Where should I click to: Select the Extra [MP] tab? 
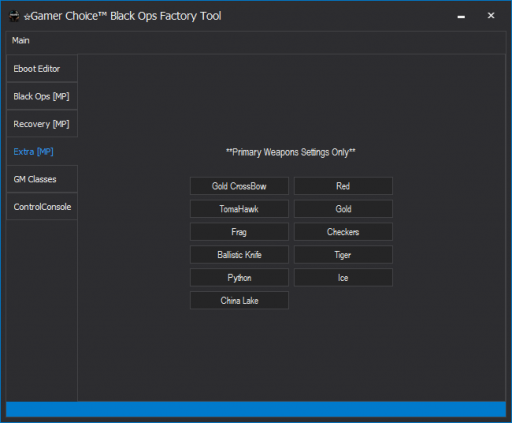pos(42,152)
